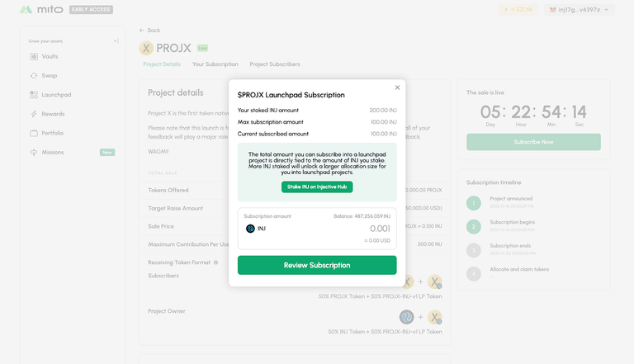Click the Receiving Token Format info icon
This screenshot has width=634, height=364.
(215, 262)
